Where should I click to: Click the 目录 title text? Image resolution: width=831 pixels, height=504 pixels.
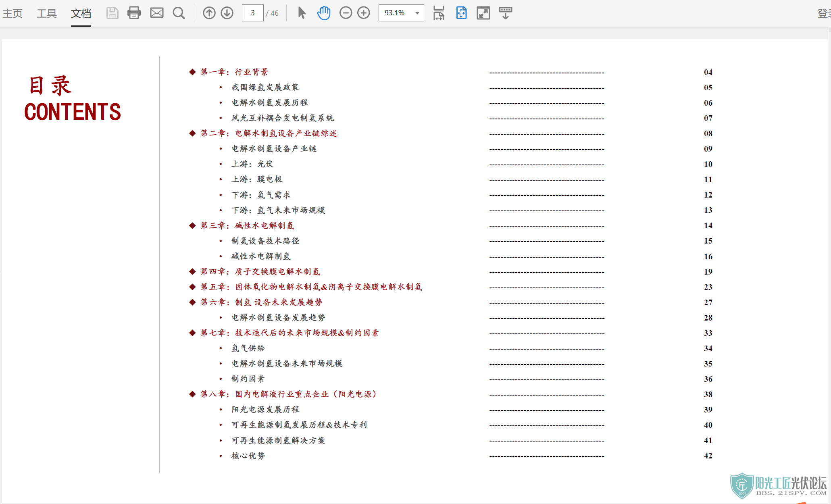click(50, 85)
